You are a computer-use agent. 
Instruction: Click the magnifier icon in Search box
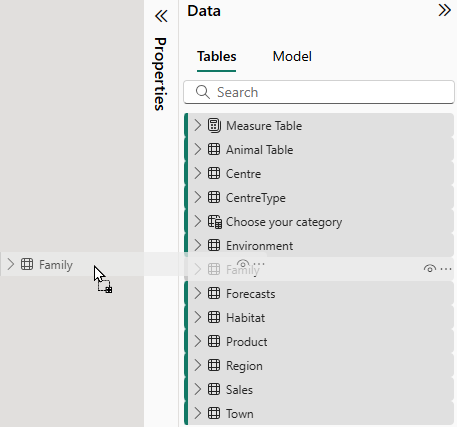203,92
